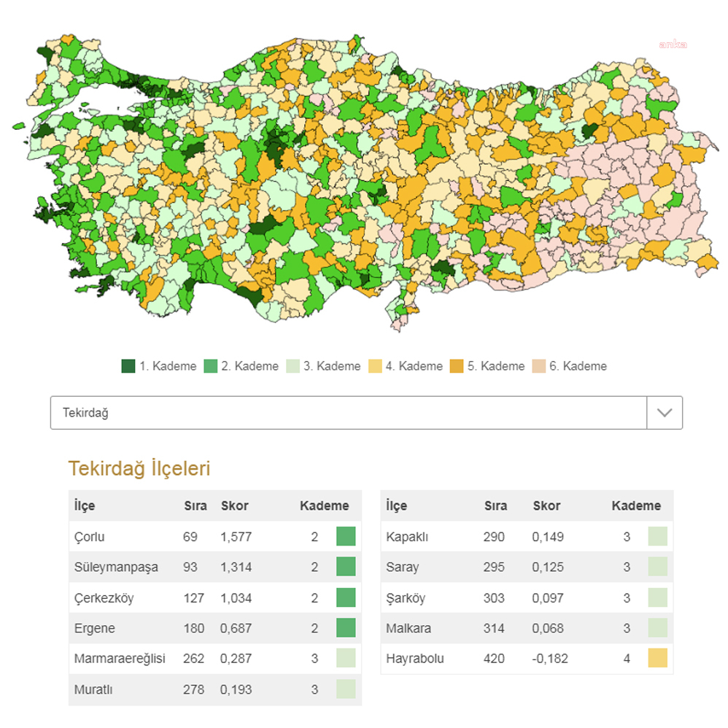Viewport: 728px width, 728px height.
Task: Select the Hayrabolu district name
Action: 415,659
